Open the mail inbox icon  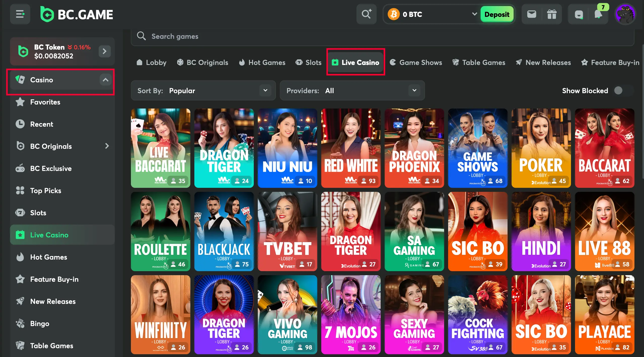[531, 14]
